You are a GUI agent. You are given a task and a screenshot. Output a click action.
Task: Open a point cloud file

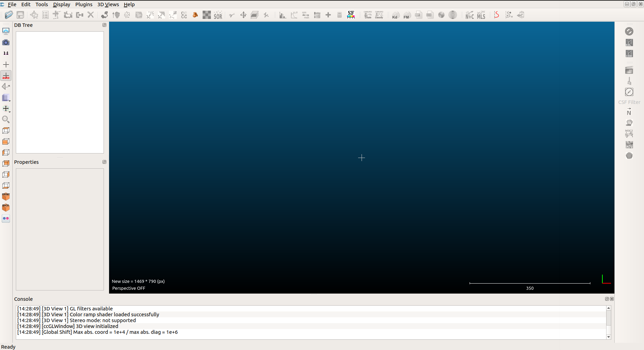tap(9, 15)
